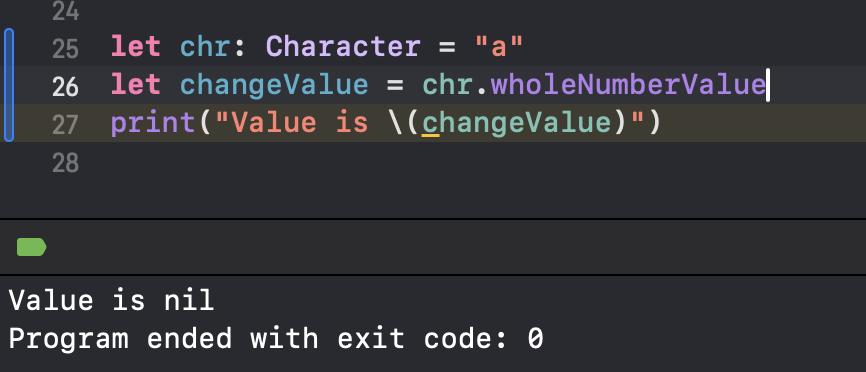Set a breakpoint on line number 27
The image size is (866, 372).
65,124
